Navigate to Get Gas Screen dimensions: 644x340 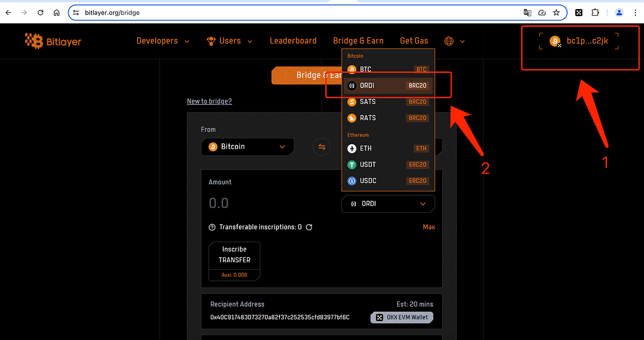(x=414, y=40)
